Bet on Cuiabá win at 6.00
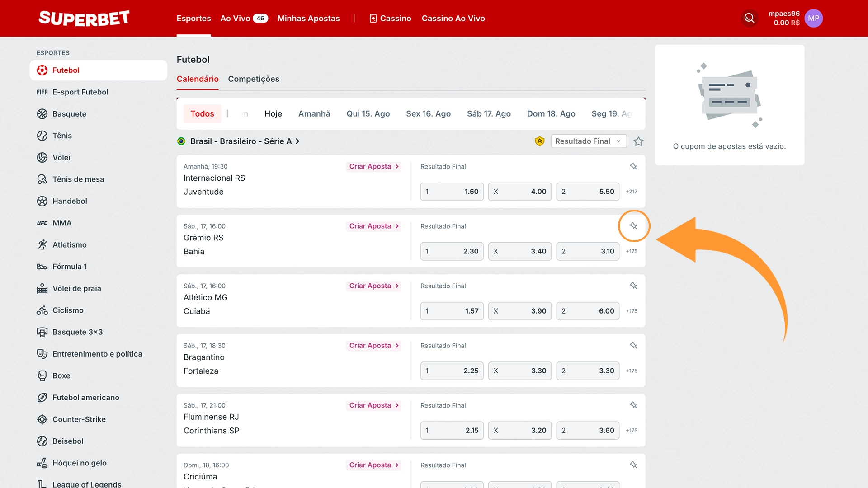 pyautogui.click(x=588, y=311)
